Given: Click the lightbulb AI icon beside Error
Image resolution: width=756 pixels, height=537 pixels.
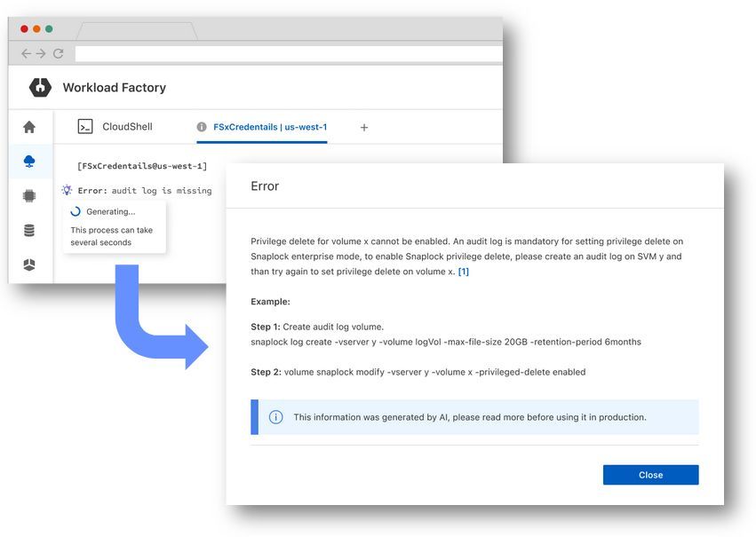Looking at the screenshot, I should [x=67, y=190].
